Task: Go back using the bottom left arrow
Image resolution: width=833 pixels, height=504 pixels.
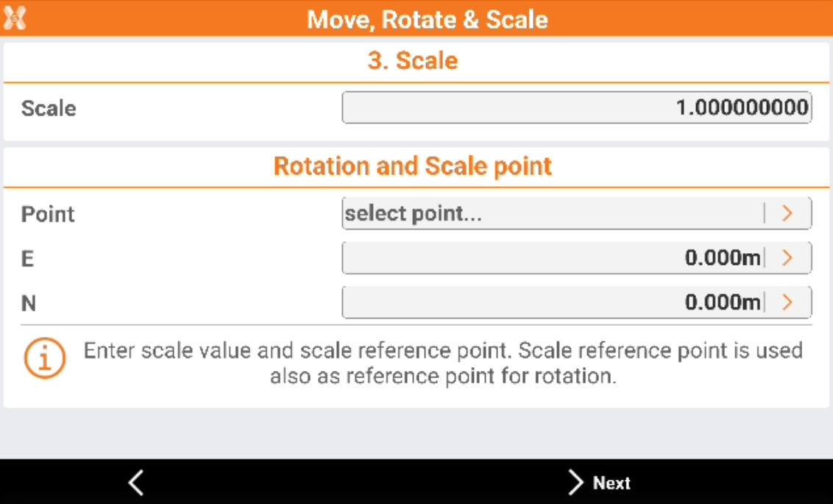Action: pos(135,483)
